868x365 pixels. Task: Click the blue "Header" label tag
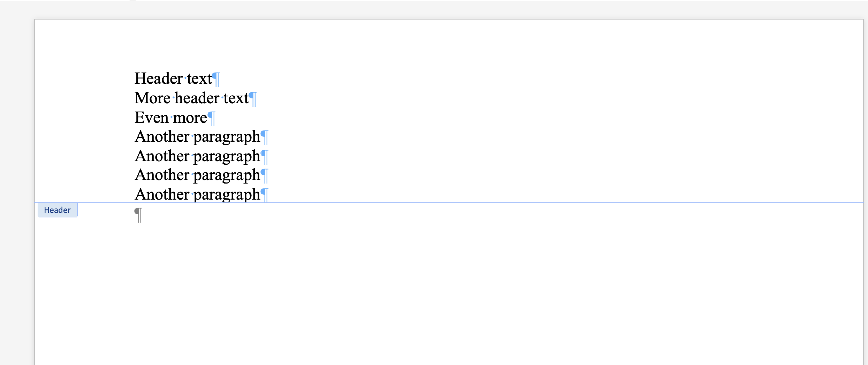tap(58, 210)
